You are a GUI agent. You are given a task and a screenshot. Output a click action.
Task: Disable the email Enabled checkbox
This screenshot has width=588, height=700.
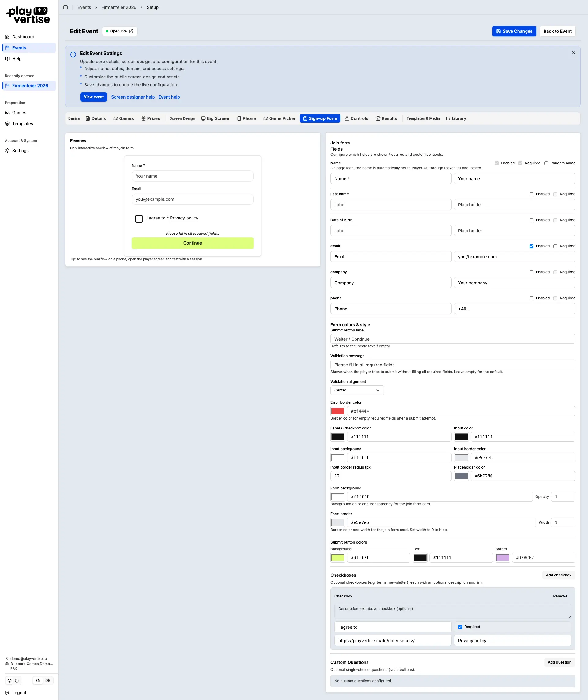[531, 246]
